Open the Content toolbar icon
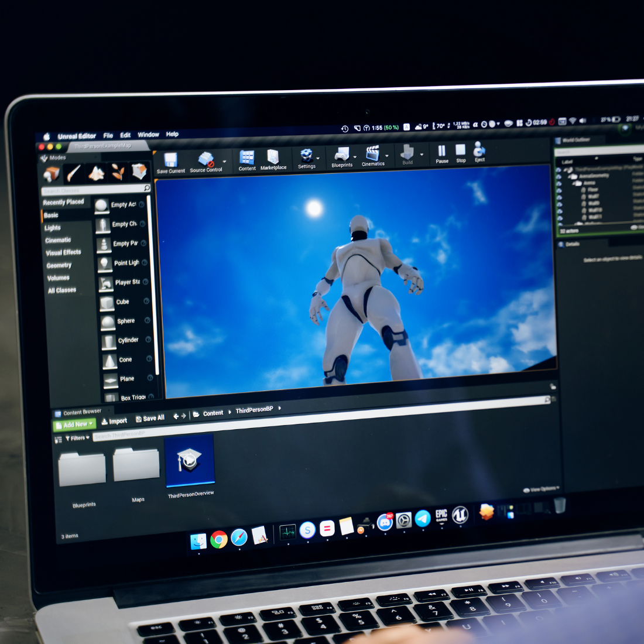Image resolution: width=644 pixels, height=644 pixels. tap(247, 158)
